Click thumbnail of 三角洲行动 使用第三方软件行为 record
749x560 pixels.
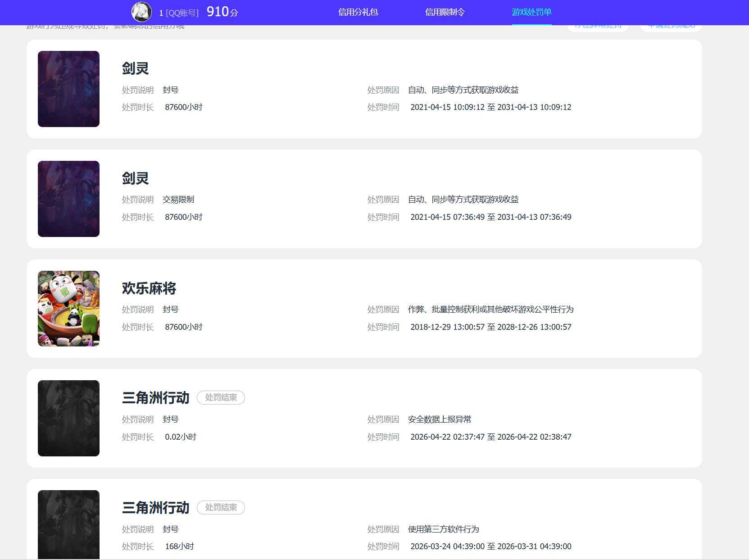(x=68, y=525)
